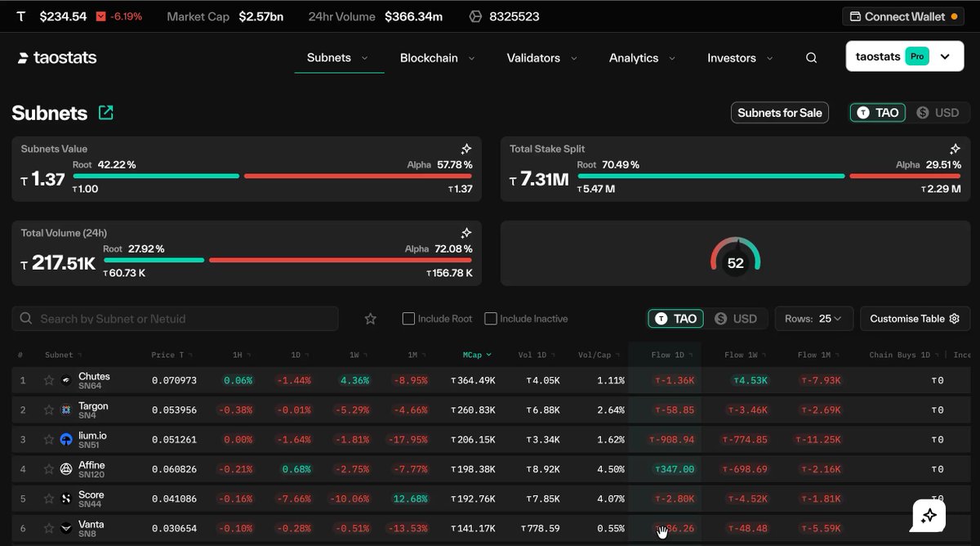Switch header currency toggle to TAO
Image resolution: width=980 pixels, height=546 pixels.
tap(878, 113)
